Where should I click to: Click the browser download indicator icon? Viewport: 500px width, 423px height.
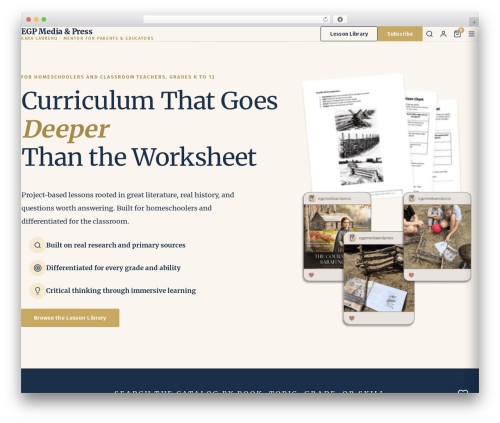pyautogui.click(x=340, y=20)
